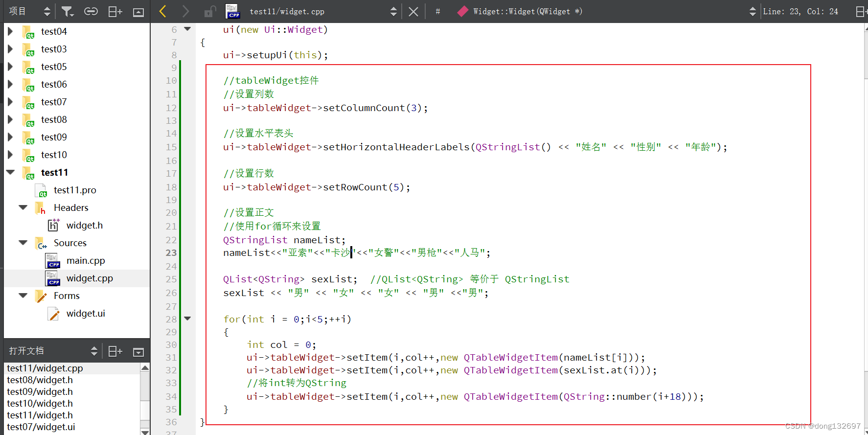
Task: Split the open documents pane
Action: pyautogui.click(x=115, y=351)
